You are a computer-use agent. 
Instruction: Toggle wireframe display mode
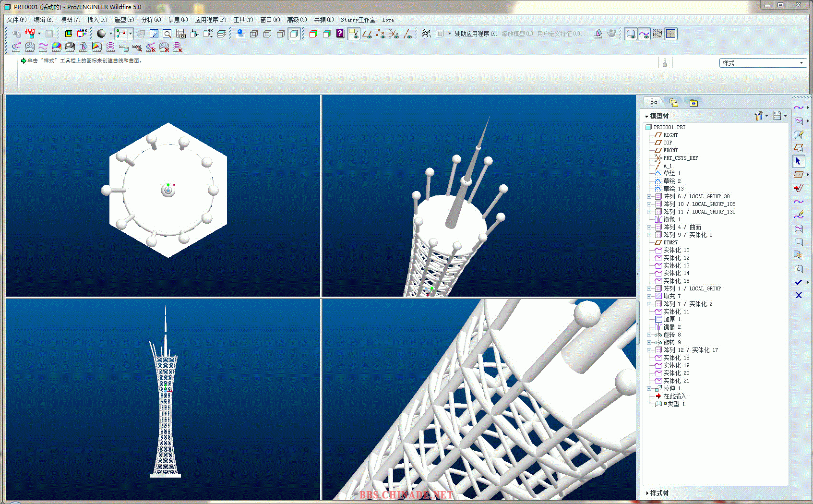tap(254, 34)
